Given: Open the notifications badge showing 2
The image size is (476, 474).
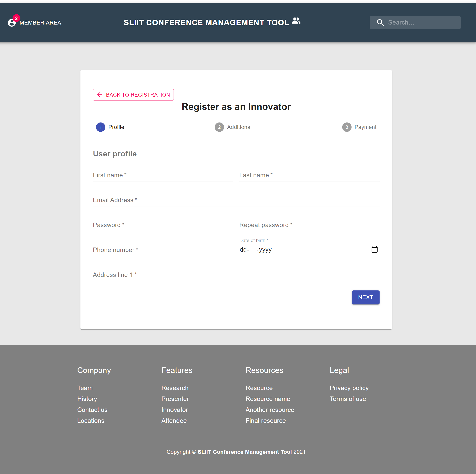Looking at the screenshot, I should click(x=16, y=18).
